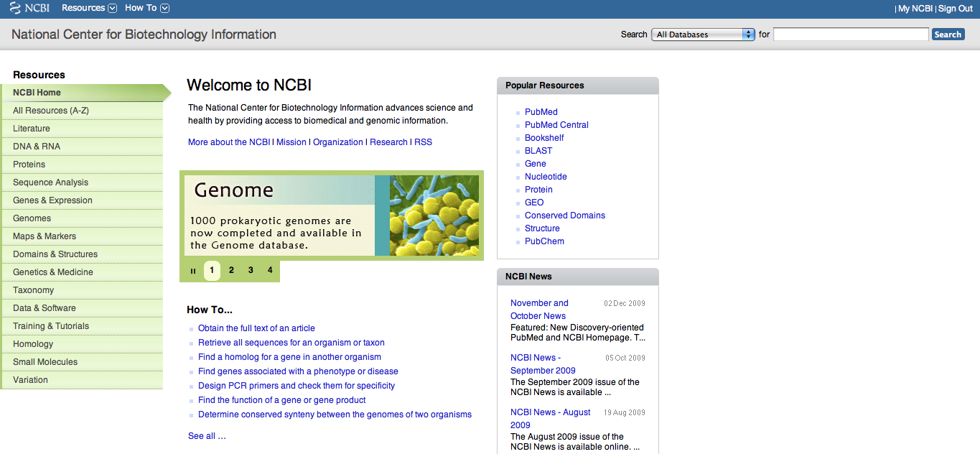Screen dimensions: 980x454
Task: Open the RSS link
Action: point(424,142)
